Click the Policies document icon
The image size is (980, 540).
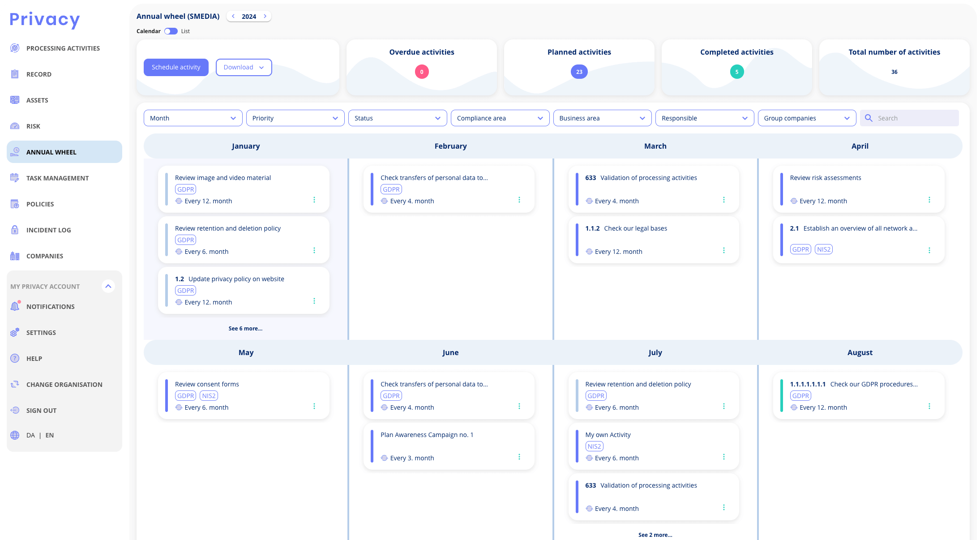pyautogui.click(x=15, y=204)
